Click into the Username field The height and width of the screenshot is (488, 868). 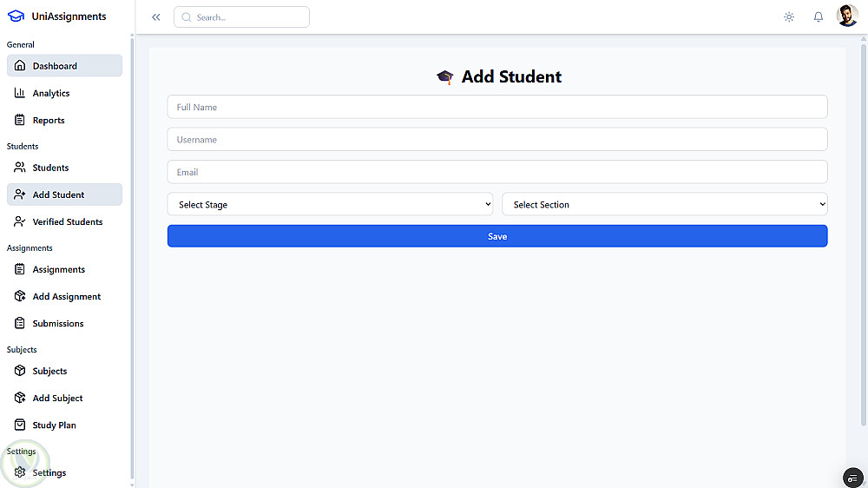click(x=496, y=140)
